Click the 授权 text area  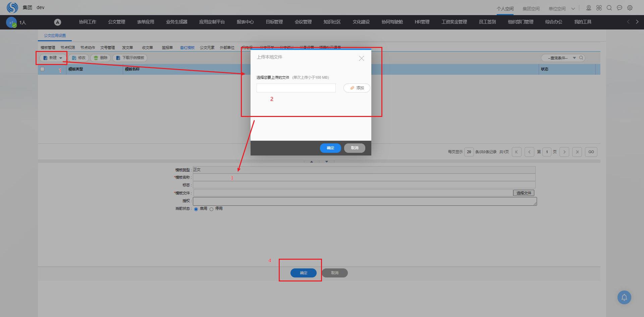[x=365, y=201]
